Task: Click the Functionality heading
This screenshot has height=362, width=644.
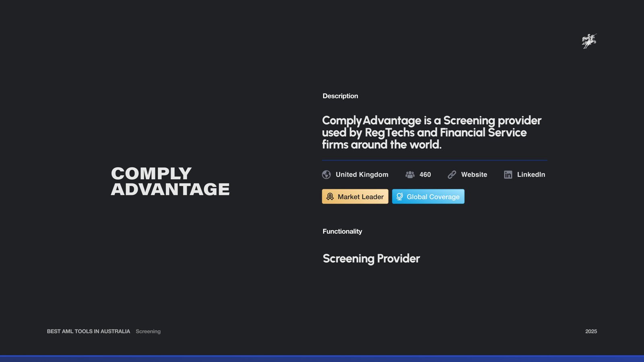Action: point(342,231)
